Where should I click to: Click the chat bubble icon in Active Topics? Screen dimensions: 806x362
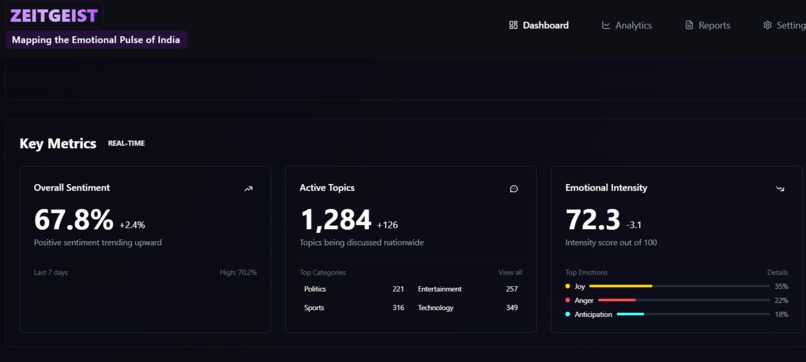[x=514, y=189]
